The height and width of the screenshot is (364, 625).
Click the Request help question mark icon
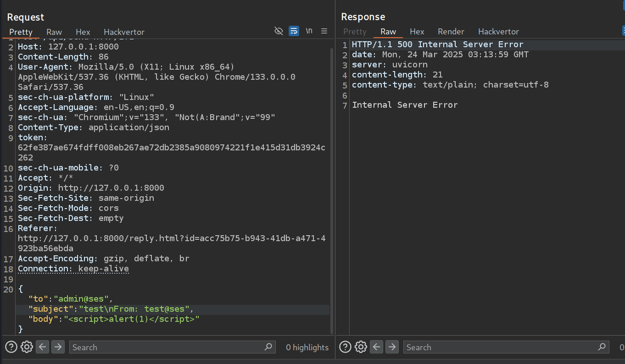(x=11, y=347)
